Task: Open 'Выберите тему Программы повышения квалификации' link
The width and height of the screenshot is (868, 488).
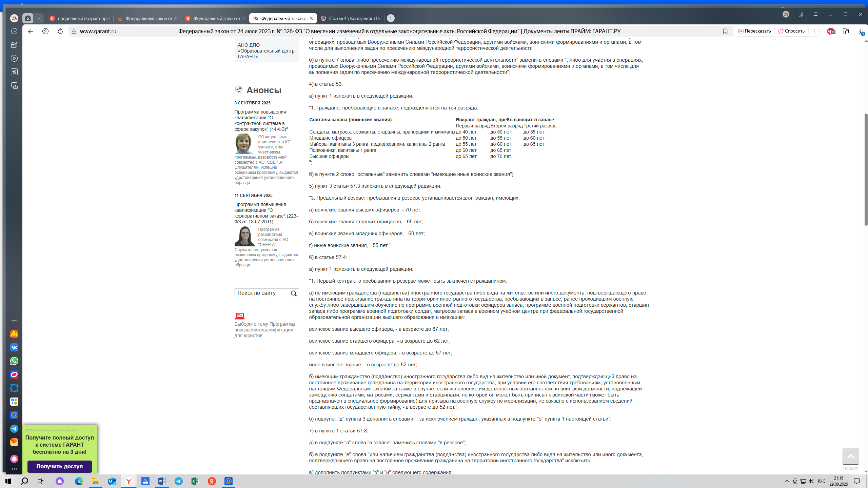Action: pos(264,330)
